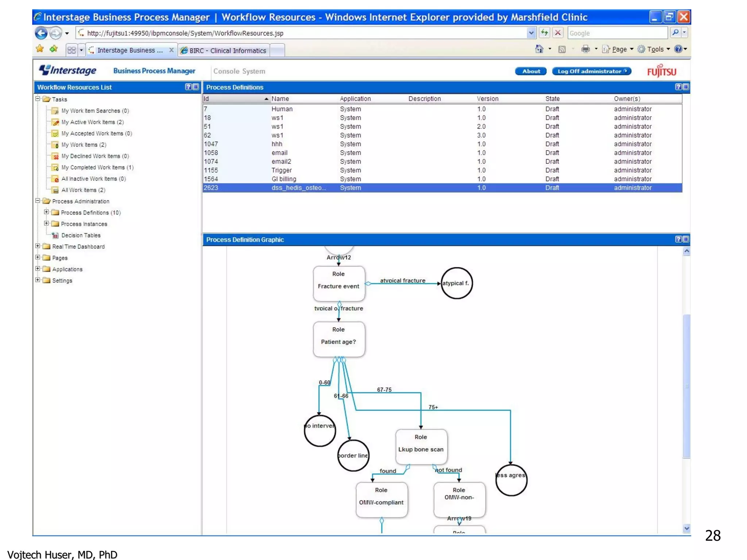Open the Tools menu
Viewport: 747px width, 560px height.
click(655, 49)
